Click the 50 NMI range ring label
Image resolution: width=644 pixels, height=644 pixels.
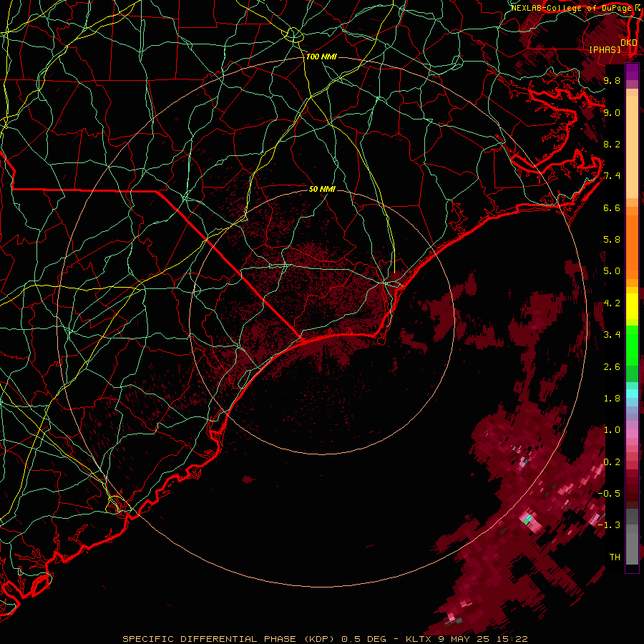click(x=322, y=189)
